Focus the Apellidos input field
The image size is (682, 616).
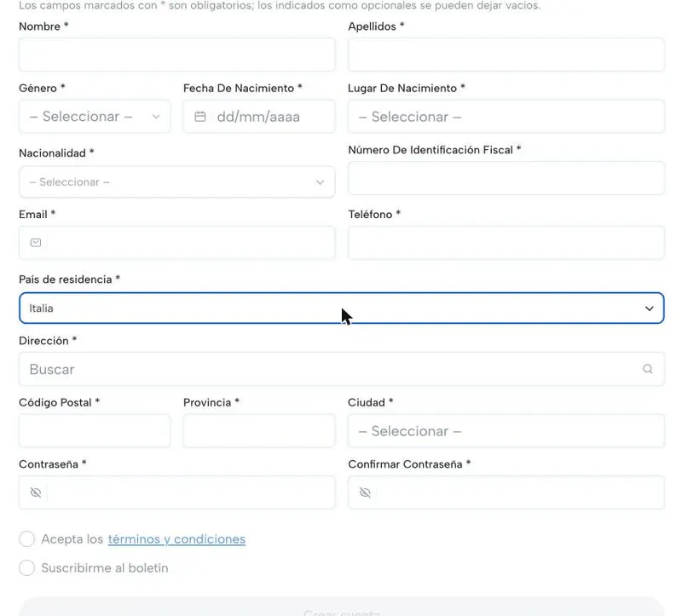click(506, 55)
